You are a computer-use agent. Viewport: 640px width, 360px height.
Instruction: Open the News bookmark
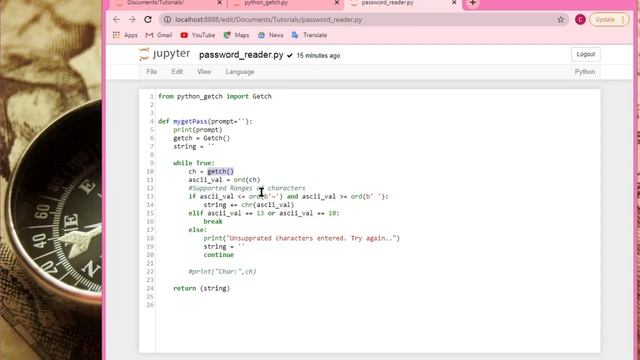pyautogui.click(x=271, y=35)
